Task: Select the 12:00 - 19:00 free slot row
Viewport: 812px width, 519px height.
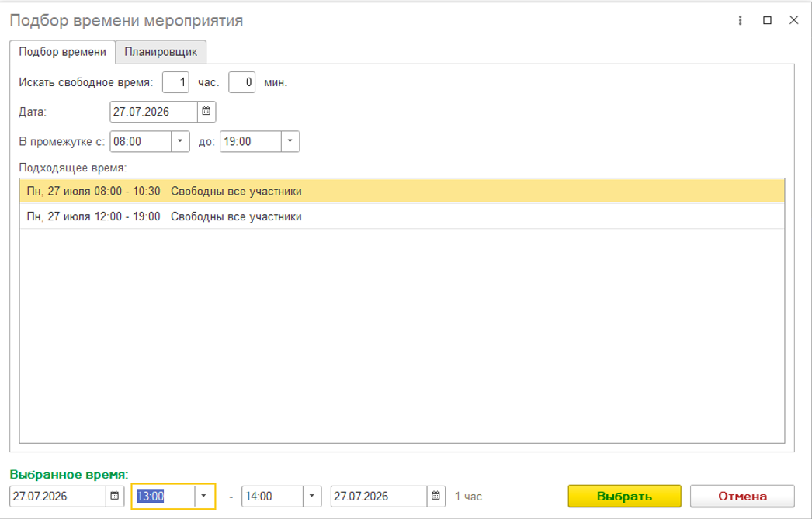Action: (402, 216)
